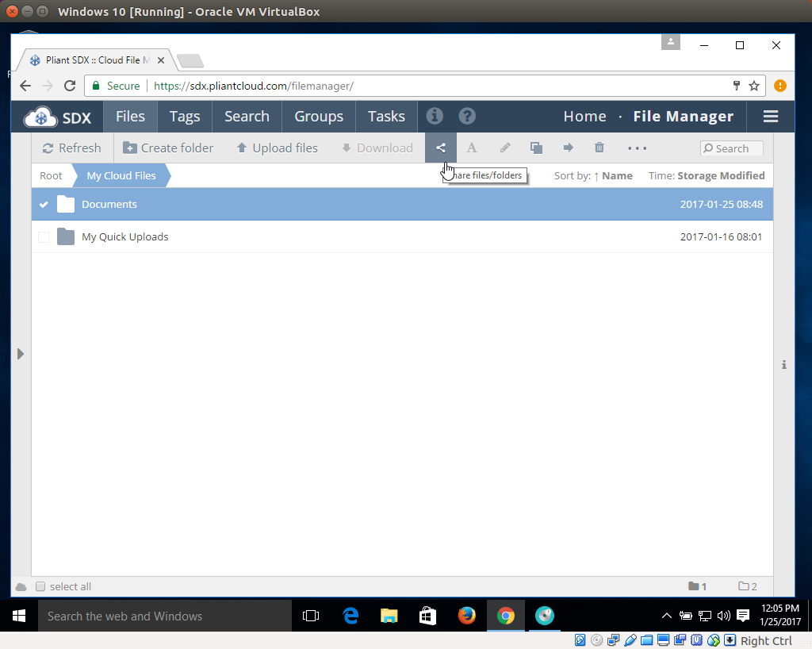Click the Home link in header

point(584,117)
